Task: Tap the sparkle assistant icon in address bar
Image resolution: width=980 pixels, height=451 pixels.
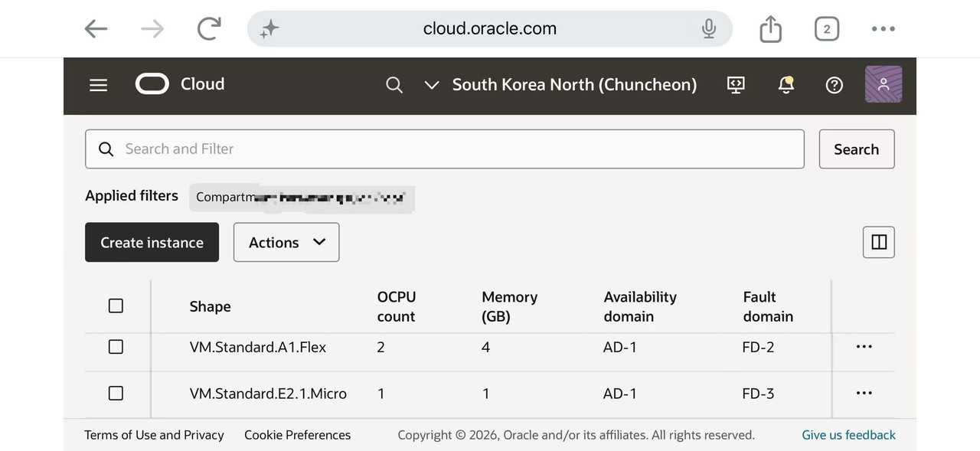Action: click(269, 29)
